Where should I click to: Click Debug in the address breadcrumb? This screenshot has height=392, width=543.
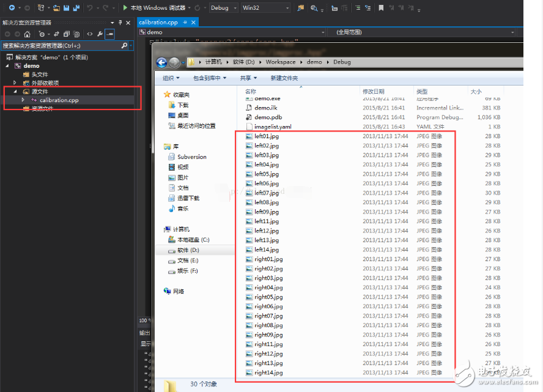pyautogui.click(x=342, y=62)
